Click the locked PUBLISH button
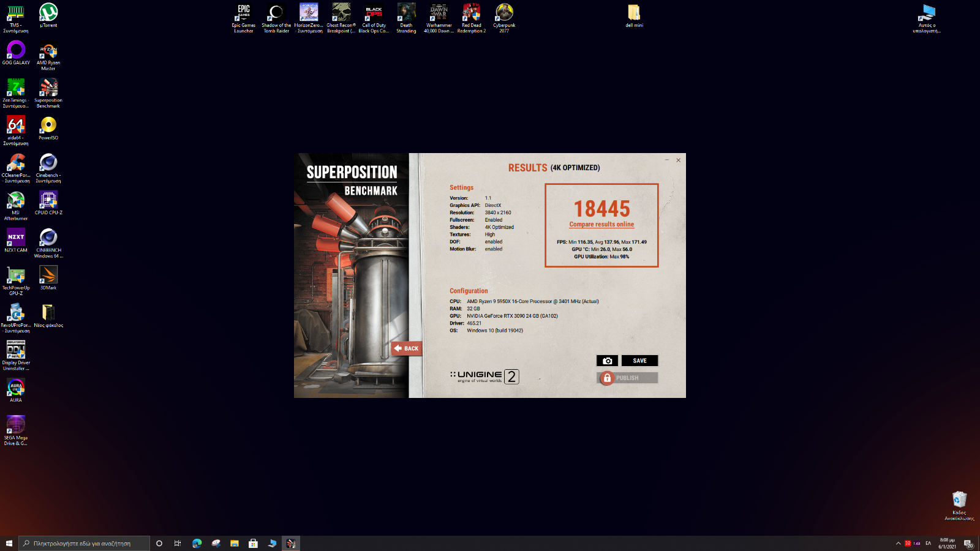 pos(627,378)
